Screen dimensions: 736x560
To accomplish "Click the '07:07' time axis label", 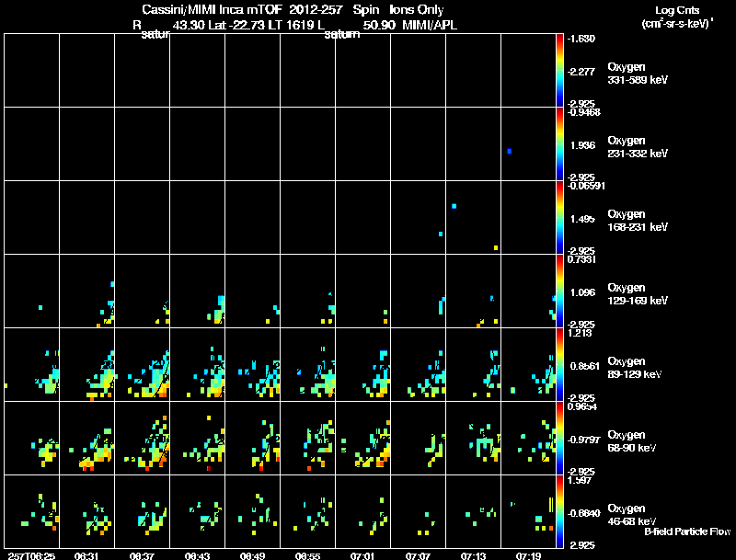I will click(418, 555).
